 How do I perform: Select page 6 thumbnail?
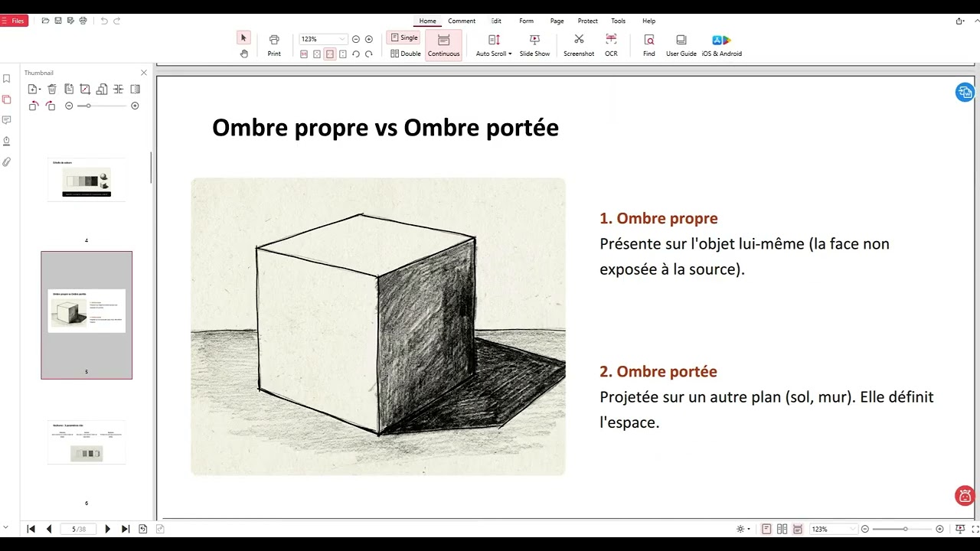87,442
